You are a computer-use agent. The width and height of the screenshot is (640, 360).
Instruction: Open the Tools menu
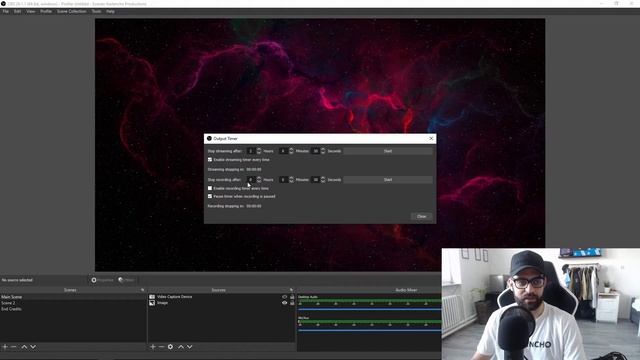[96, 11]
